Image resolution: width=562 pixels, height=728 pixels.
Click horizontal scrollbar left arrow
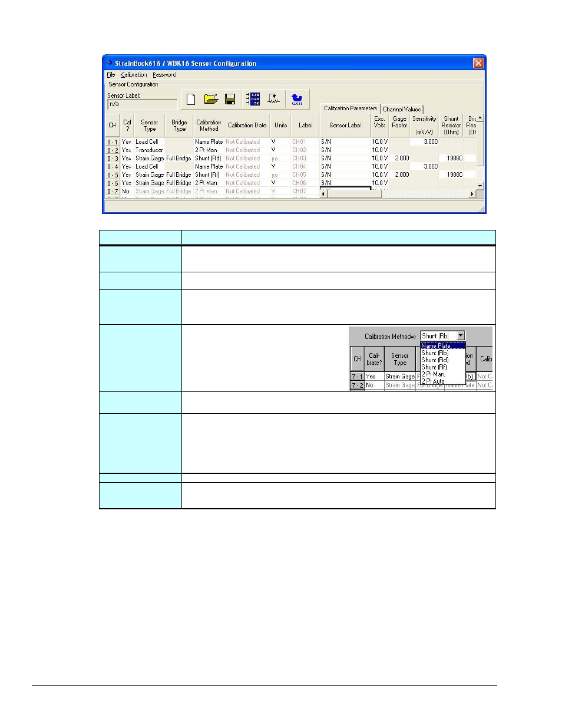(323, 194)
